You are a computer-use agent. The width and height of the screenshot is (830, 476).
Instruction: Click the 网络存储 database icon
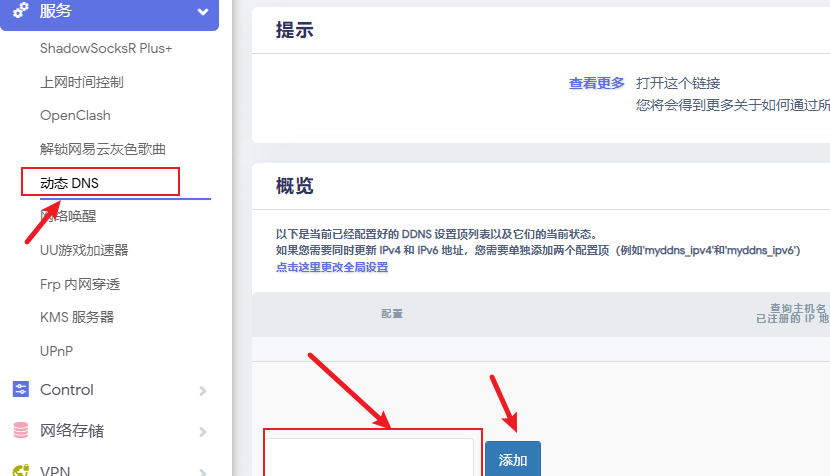coord(21,430)
